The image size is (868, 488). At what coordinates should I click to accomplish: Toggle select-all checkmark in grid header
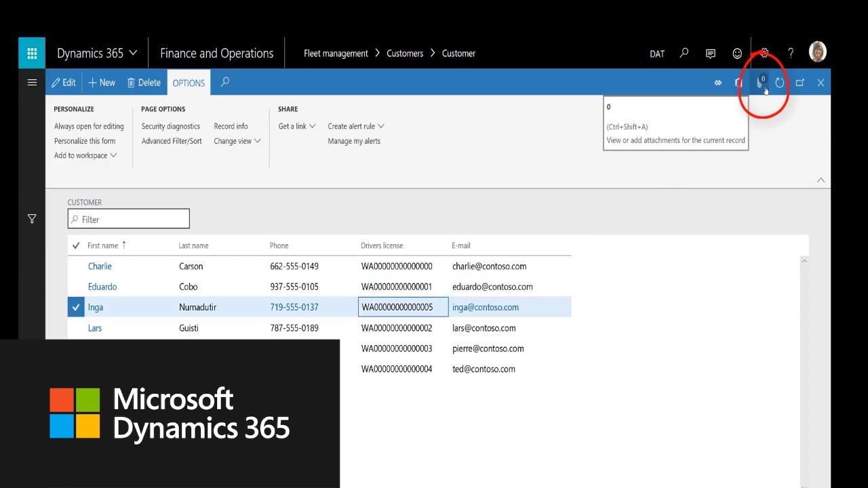pyautogui.click(x=76, y=245)
